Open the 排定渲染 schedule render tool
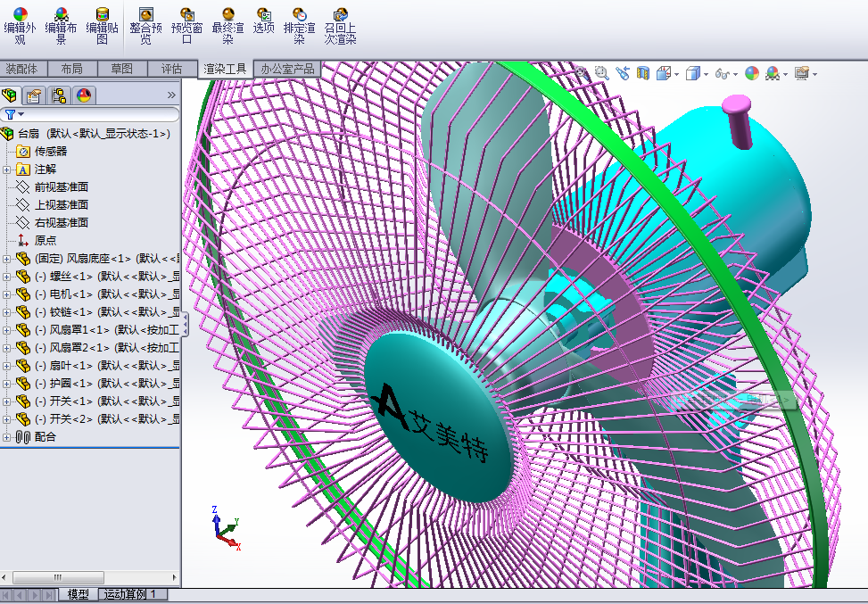 [300, 26]
